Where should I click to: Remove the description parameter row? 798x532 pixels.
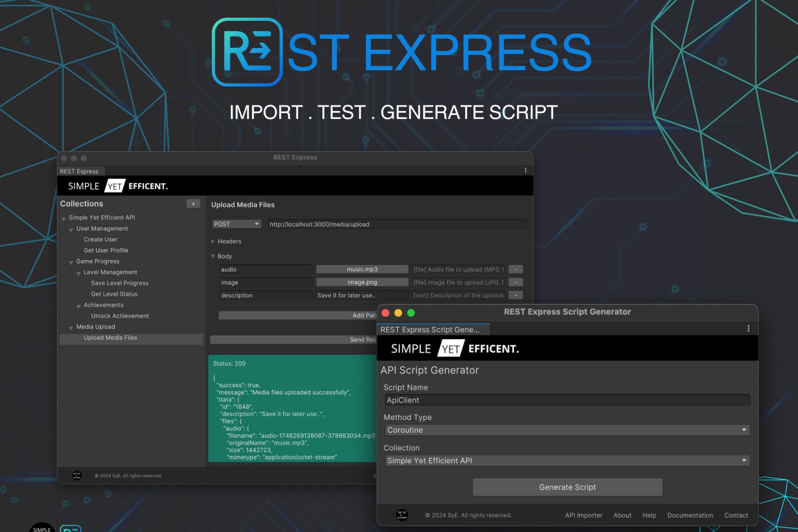[x=516, y=295]
